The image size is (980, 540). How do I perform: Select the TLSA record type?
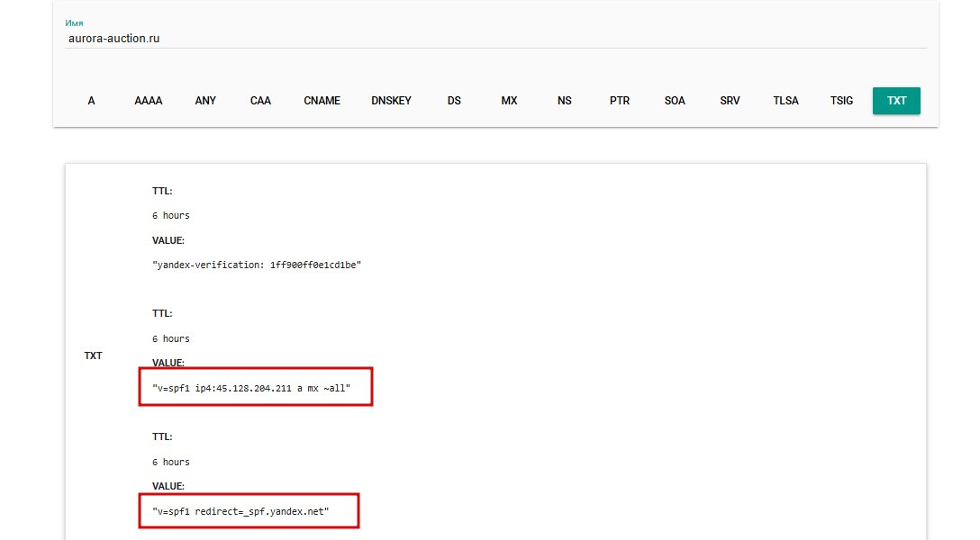pos(785,101)
